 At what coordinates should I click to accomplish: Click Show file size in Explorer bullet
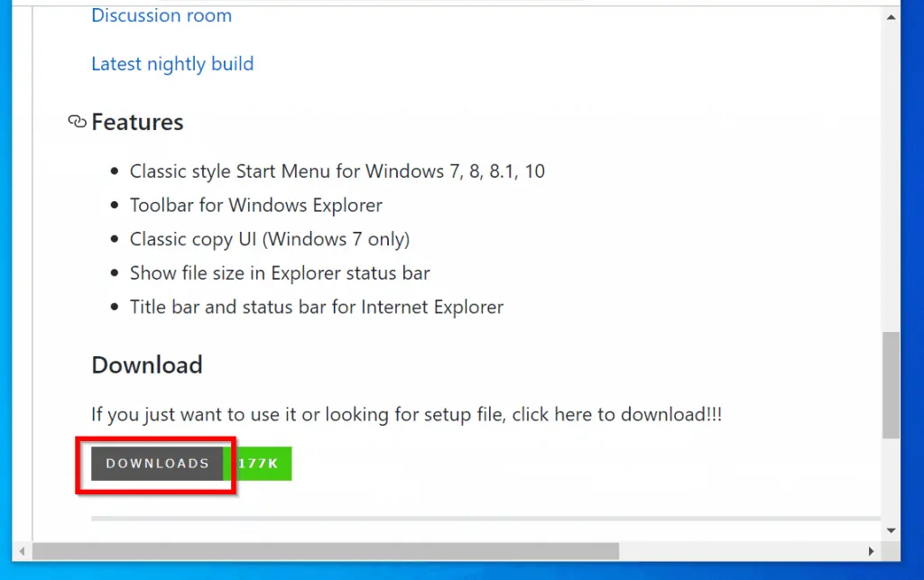(280, 272)
